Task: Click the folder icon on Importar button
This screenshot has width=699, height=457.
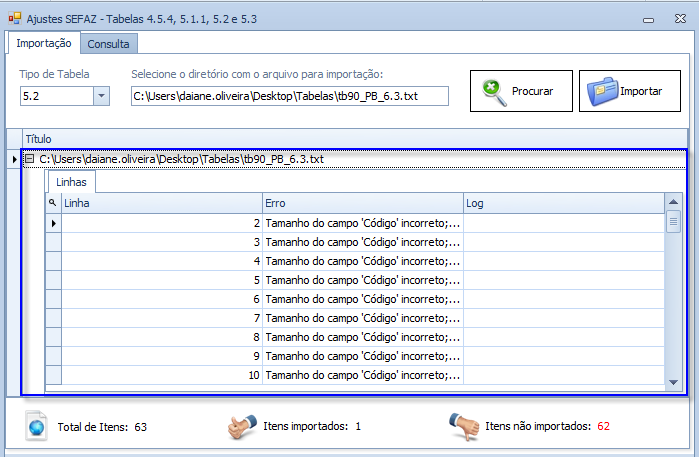Action: [x=601, y=91]
